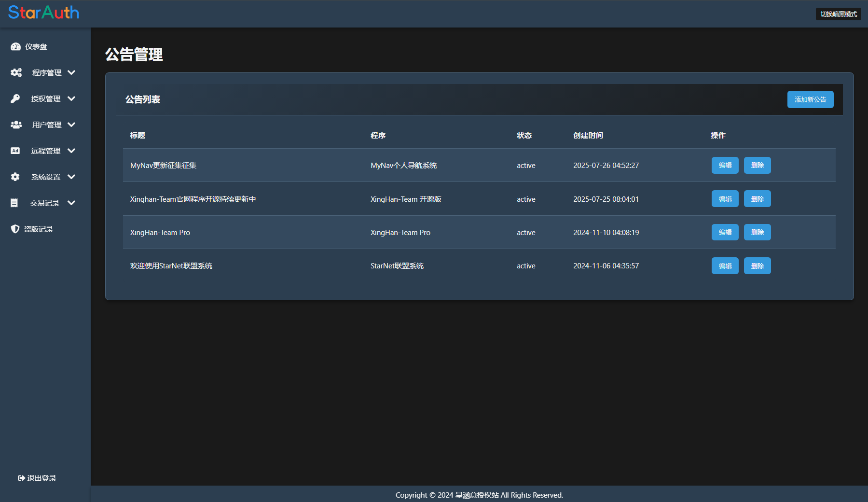Click the StarAuth logo

pos(43,13)
